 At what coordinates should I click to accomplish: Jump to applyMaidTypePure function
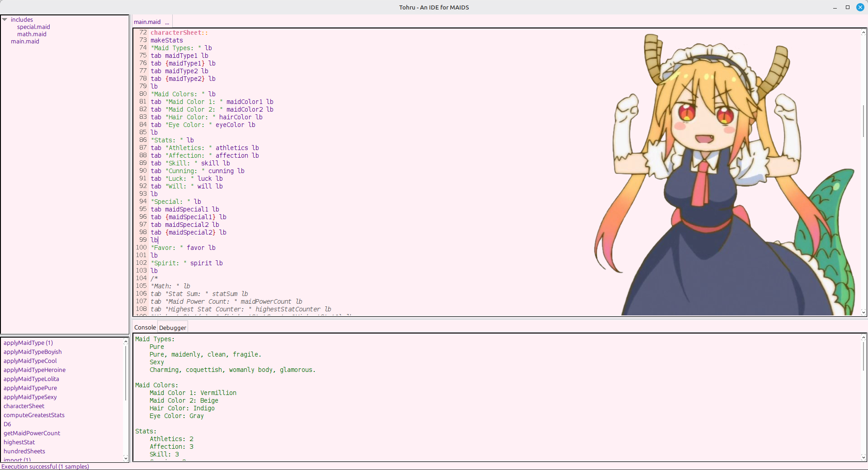(x=30, y=388)
